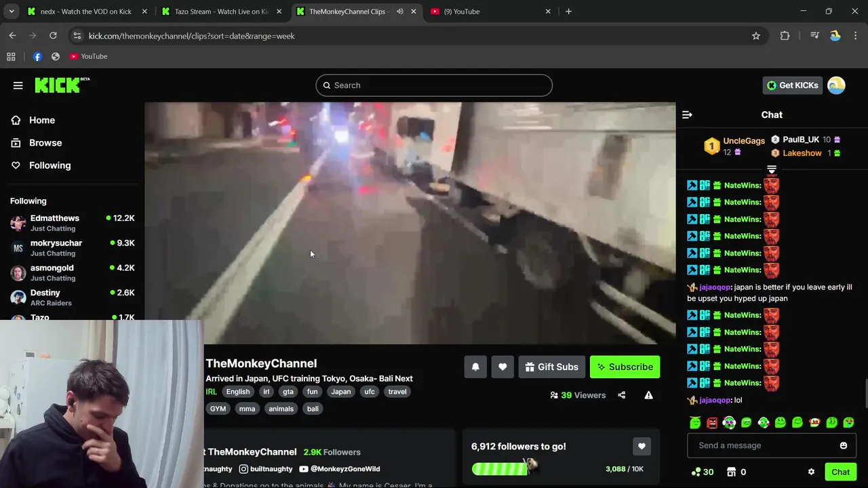This screenshot has width=868, height=488.
Task: Open Destiny followed channel
Action: coord(72,298)
